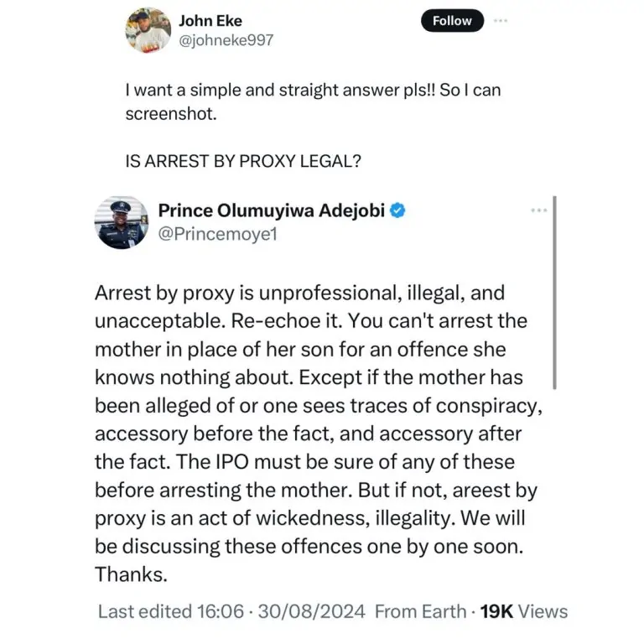This screenshot has height=644, width=644.
Task: Click the "Arrest by proxy is unprofessional" reply text
Action: click(x=271, y=296)
